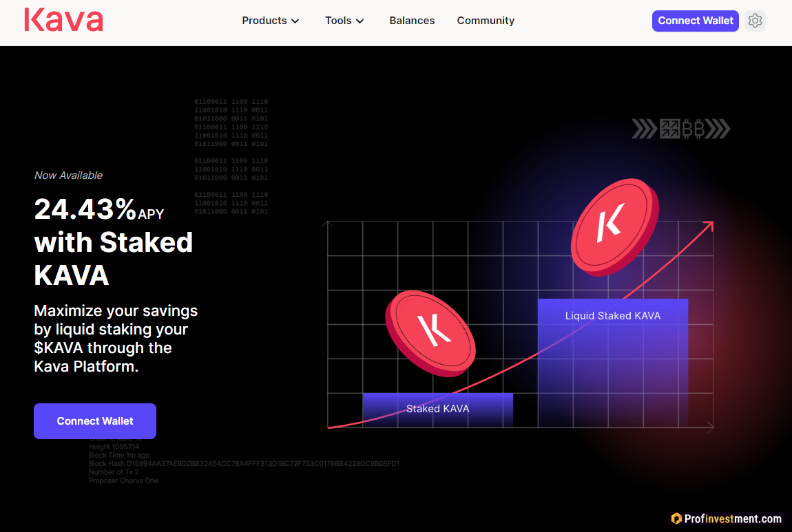The image size is (792, 532).
Task: Open the settings gear icon
Action: tap(755, 21)
